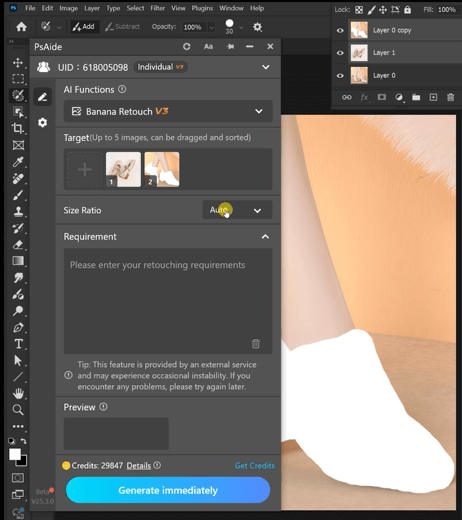Open the Filter menu

[x=158, y=8]
